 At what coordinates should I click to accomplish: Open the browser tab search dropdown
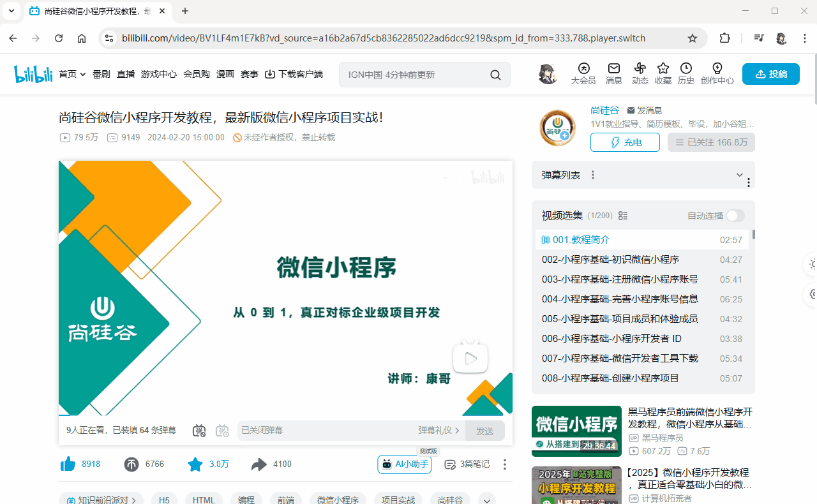(x=11, y=11)
